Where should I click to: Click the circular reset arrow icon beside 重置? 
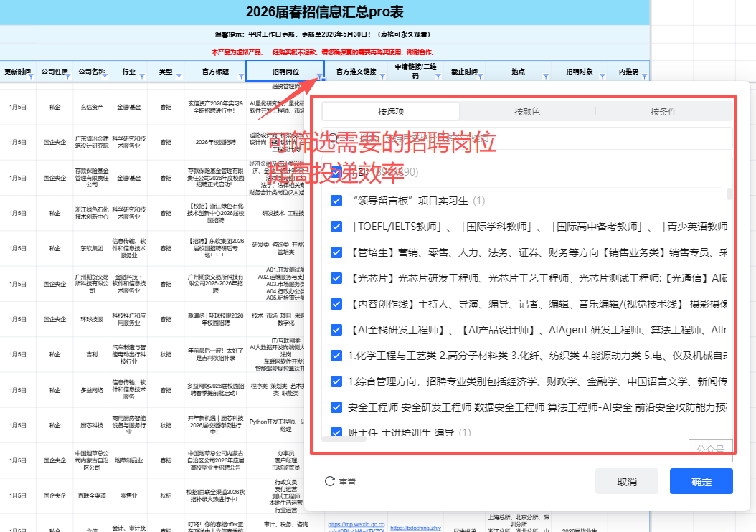point(329,481)
